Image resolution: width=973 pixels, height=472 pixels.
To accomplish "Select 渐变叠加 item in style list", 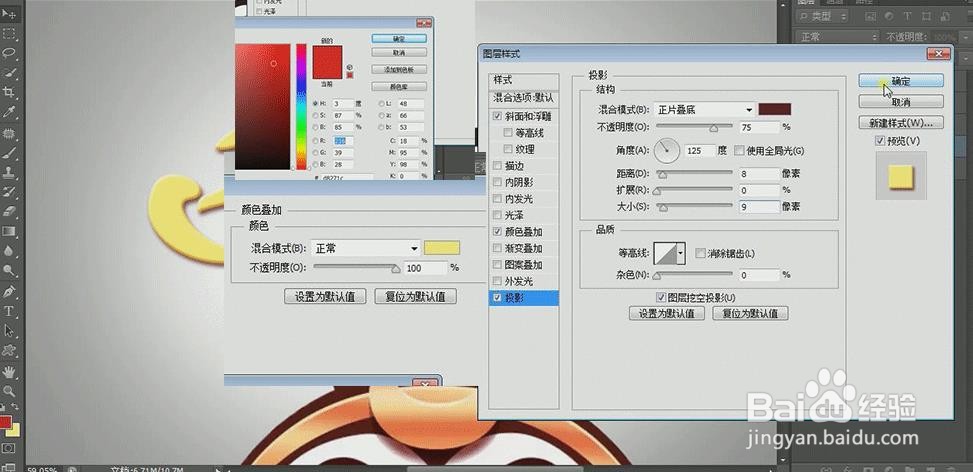I will coord(524,248).
